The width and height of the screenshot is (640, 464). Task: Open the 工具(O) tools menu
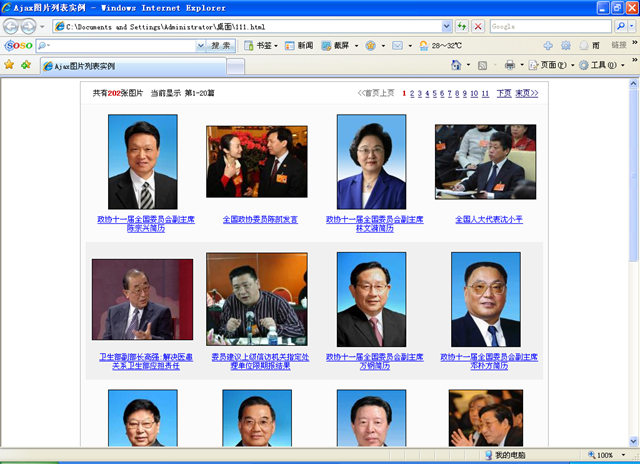601,65
